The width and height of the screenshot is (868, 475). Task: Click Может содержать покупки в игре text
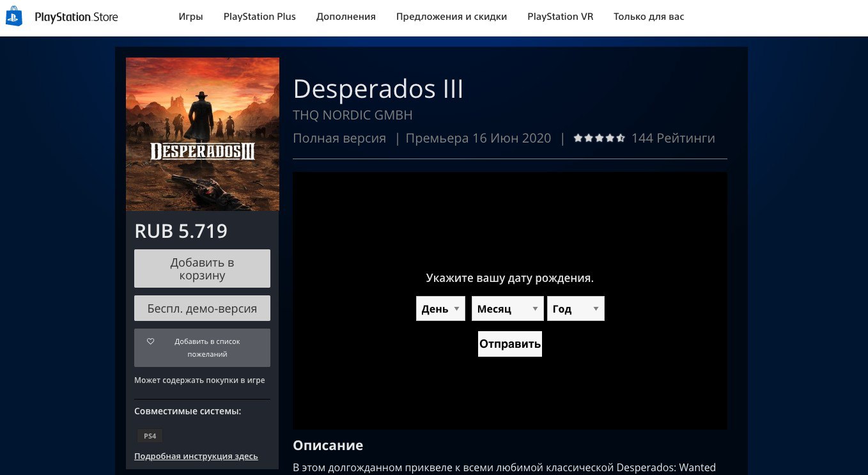[x=199, y=380]
